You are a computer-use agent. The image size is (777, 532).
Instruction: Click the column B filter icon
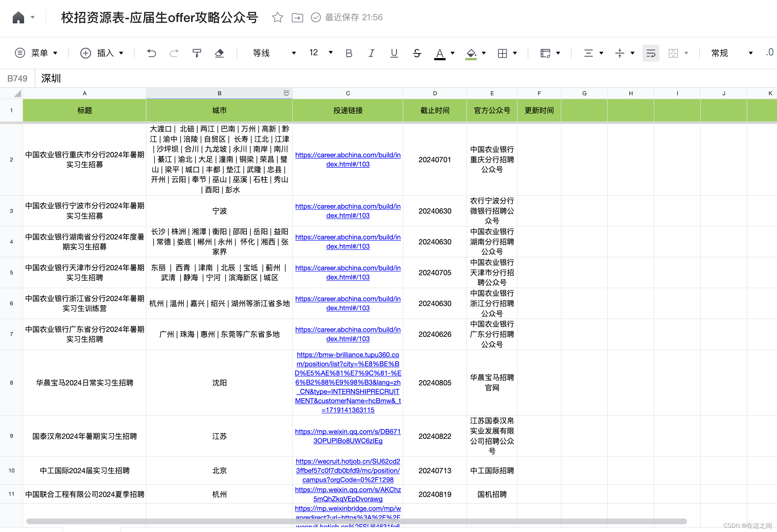tap(286, 93)
